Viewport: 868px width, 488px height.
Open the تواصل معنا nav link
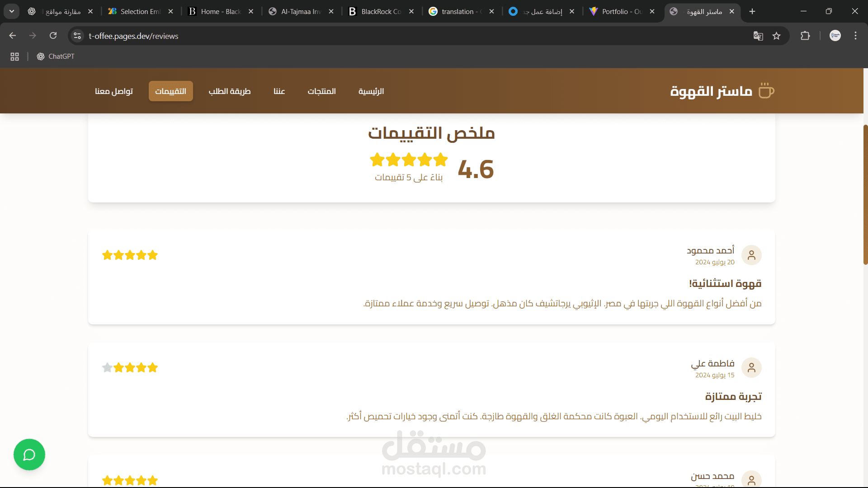(x=114, y=91)
